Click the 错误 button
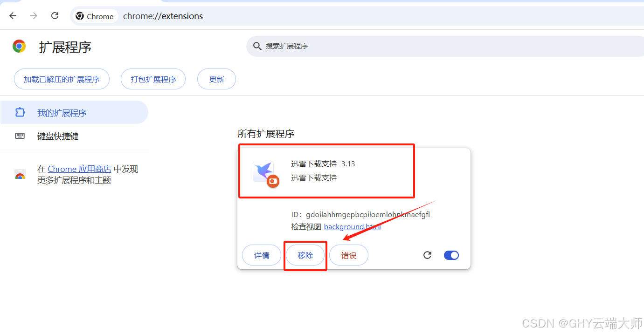This screenshot has width=644, height=334. point(349,255)
